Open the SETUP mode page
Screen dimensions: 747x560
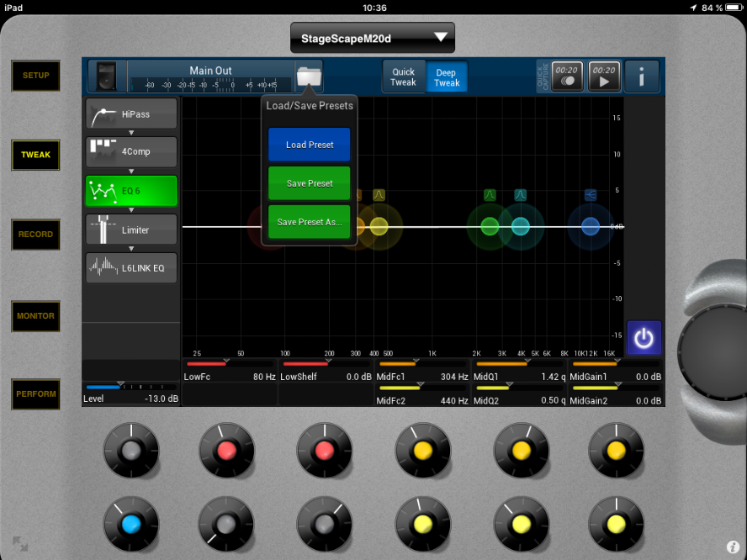click(x=35, y=76)
